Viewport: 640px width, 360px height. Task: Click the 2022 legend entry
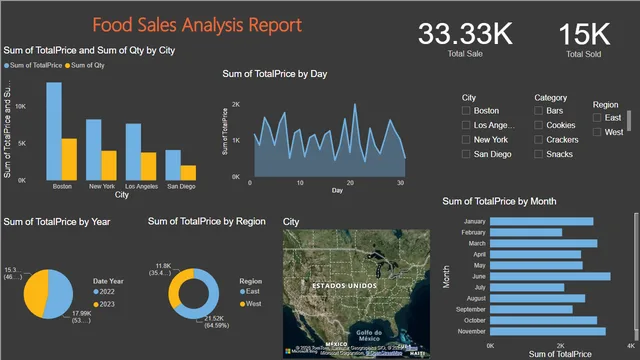point(104,291)
